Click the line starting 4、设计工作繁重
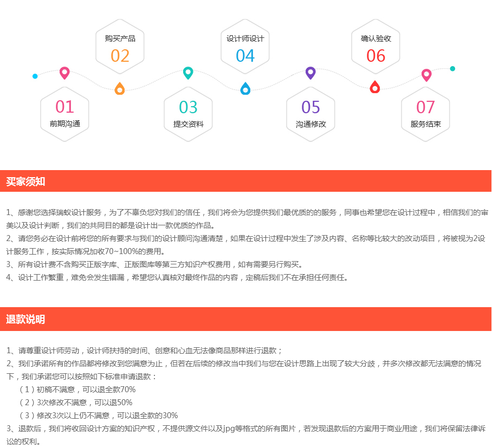This screenshot has width=492, height=448. tap(178, 278)
